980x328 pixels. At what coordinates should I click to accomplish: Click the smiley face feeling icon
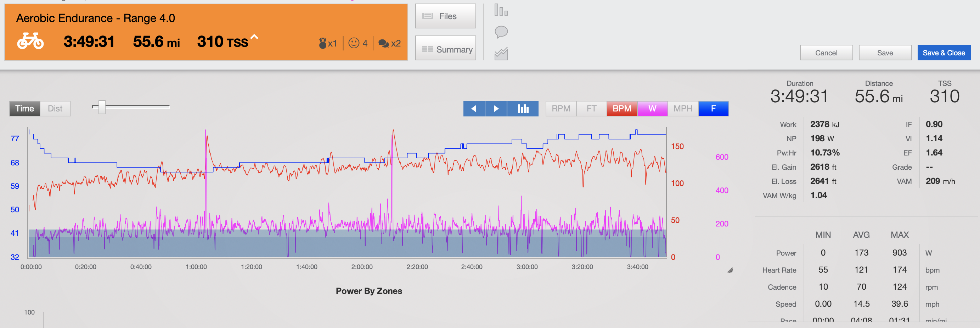click(x=354, y=43)
